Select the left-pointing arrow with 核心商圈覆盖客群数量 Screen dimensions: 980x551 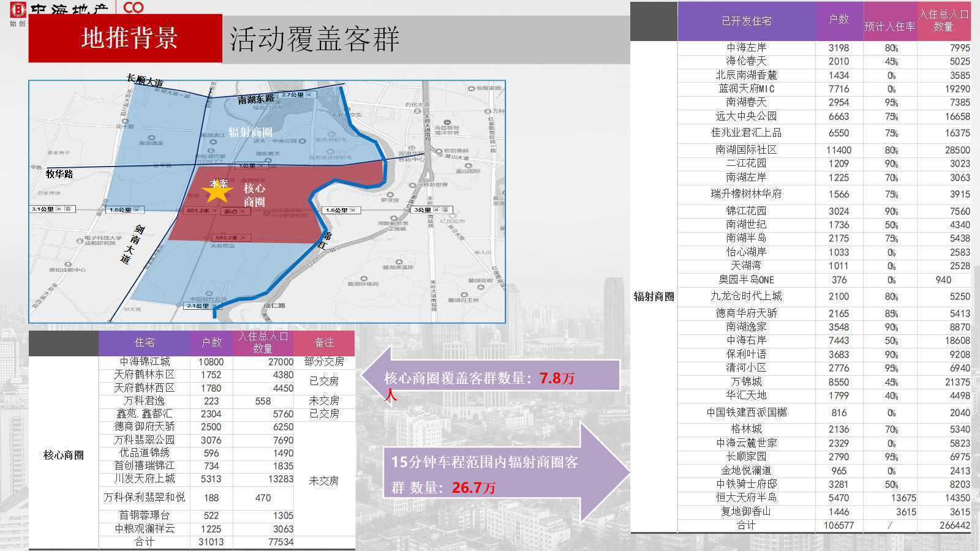tap(490, 375)
